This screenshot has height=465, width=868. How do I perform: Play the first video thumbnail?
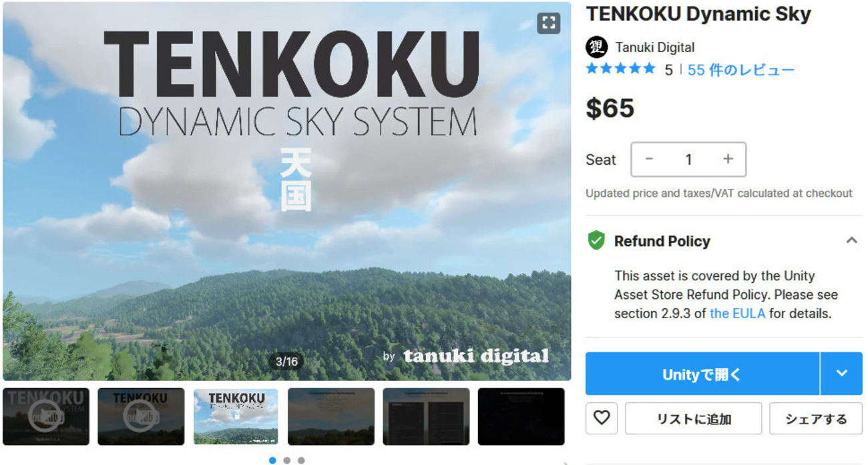pos(46,416)
